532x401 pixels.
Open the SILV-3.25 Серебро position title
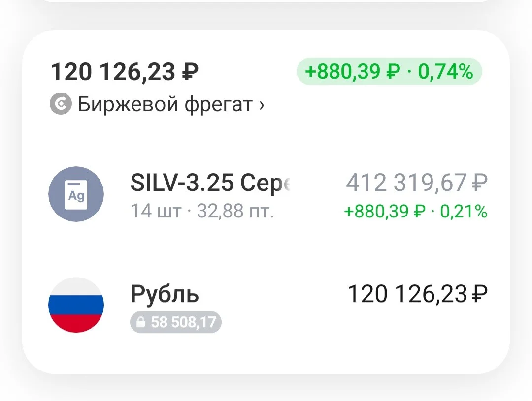pyautogui.click(x=210, y=183)
